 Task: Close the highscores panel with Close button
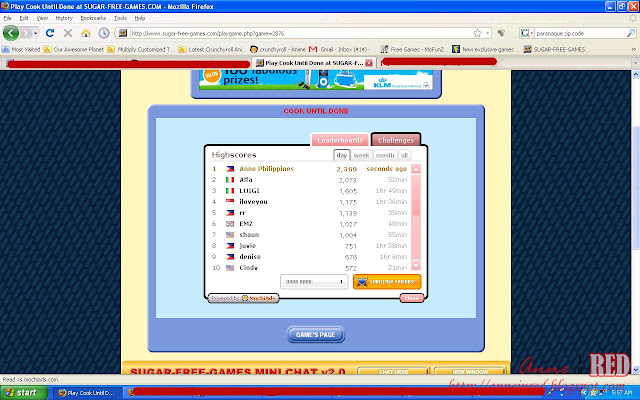(411, 298)
